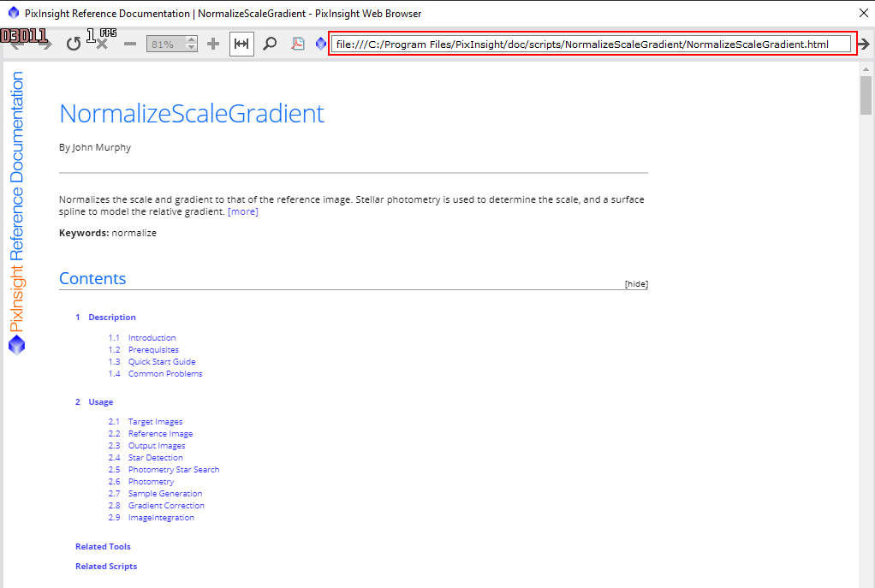The image size is (875, 588).
Task: Hide the Contents section
Action: (636, 284)
